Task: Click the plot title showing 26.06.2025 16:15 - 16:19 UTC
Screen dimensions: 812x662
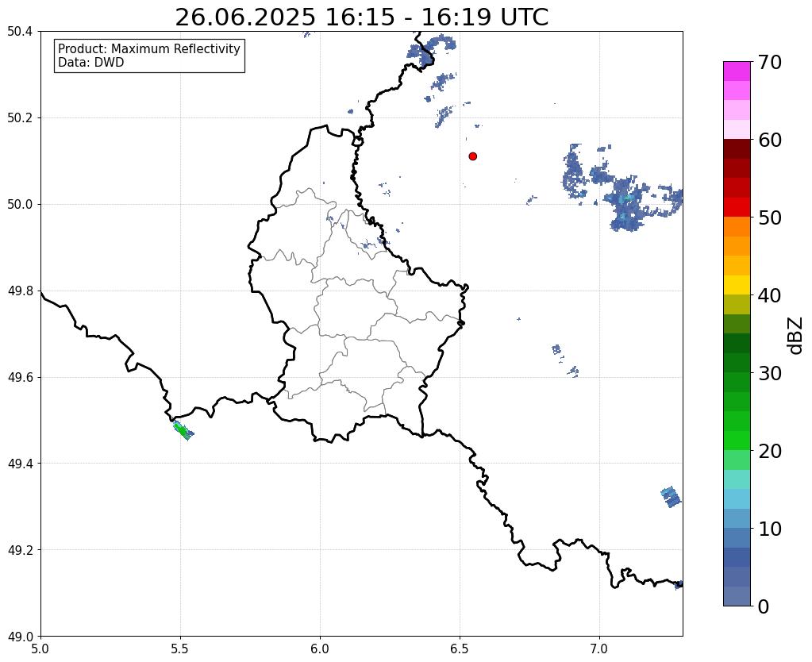Action: pyautogui.click(x=361, y=17)
